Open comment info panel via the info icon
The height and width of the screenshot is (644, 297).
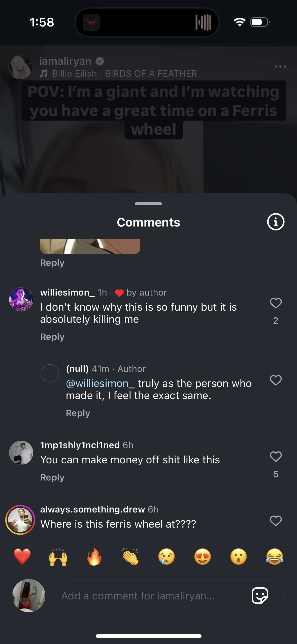(x=276, y=222)
